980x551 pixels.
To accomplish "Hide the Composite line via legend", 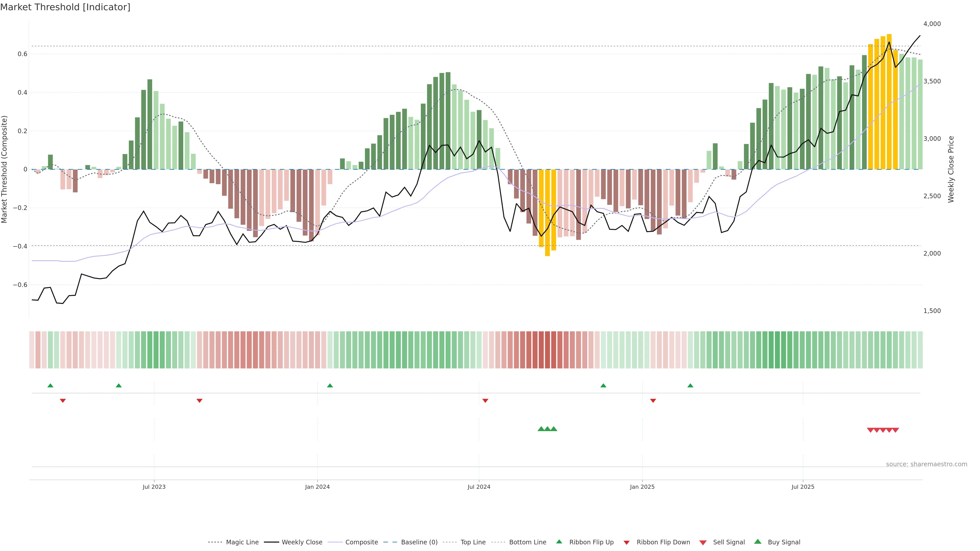I will click(x=361, y=542).
